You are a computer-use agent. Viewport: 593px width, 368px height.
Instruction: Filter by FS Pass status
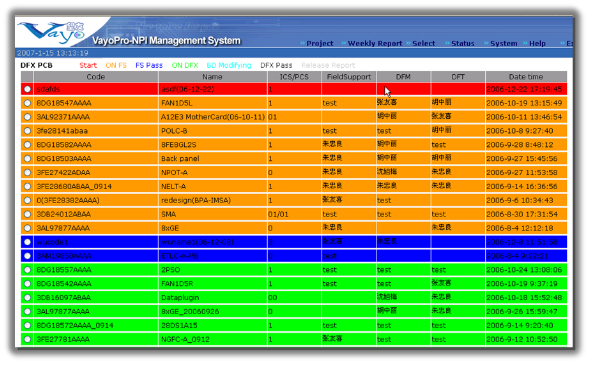click(149, 65)
